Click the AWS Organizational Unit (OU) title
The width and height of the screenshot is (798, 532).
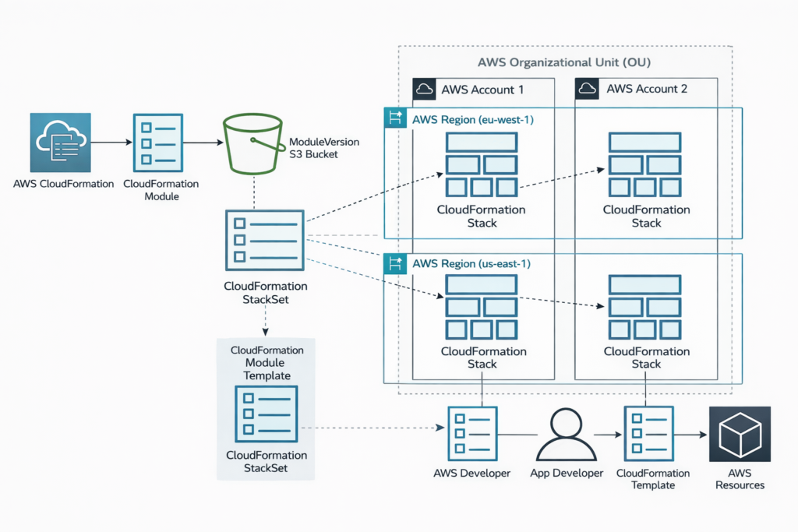564,62
